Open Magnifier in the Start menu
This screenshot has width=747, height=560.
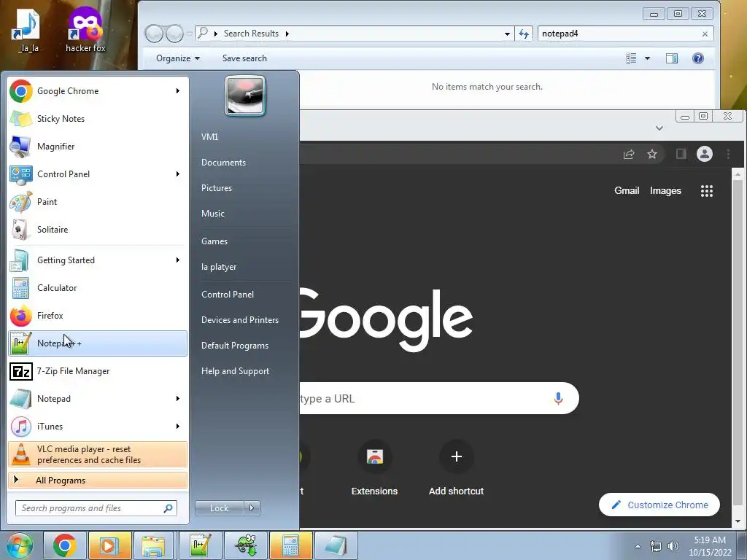pos(98,146)
